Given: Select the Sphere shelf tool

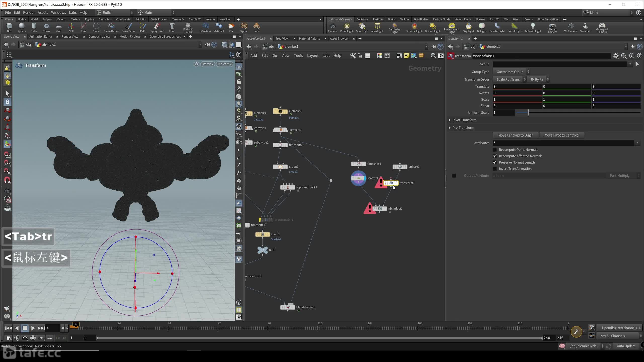Looking at the screenshot, I should (x=22, y=27).
